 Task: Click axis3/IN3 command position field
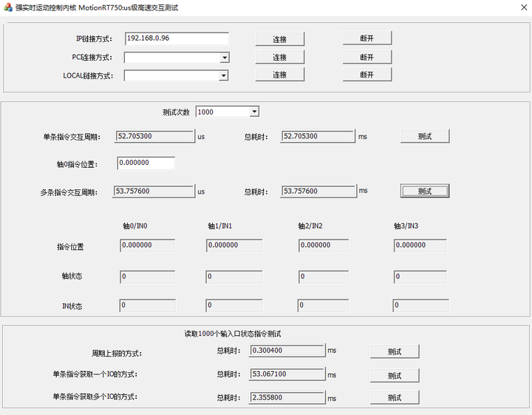tap(420, 246)
